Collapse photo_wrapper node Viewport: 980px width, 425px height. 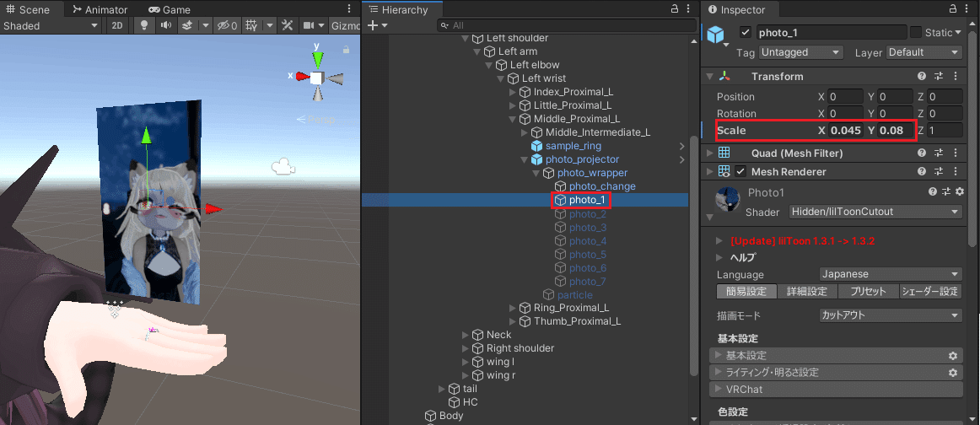[x=536, y=173]
